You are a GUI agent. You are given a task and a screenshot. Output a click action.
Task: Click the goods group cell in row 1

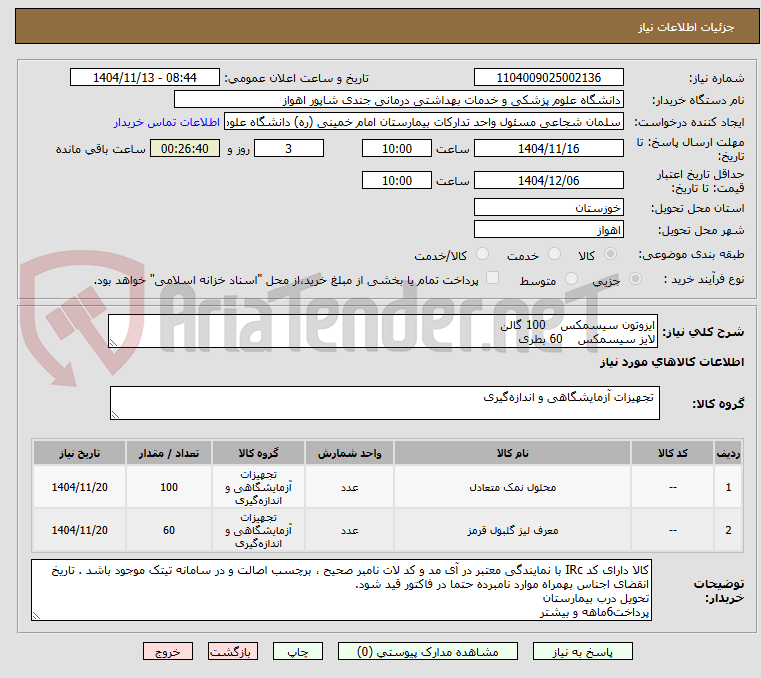(258, 487)
